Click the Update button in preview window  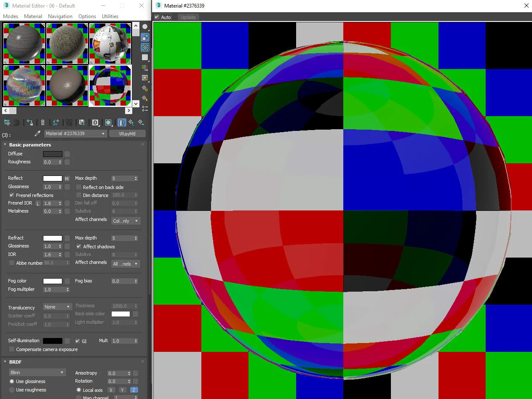pyautogui.click(x=188, y=17)
